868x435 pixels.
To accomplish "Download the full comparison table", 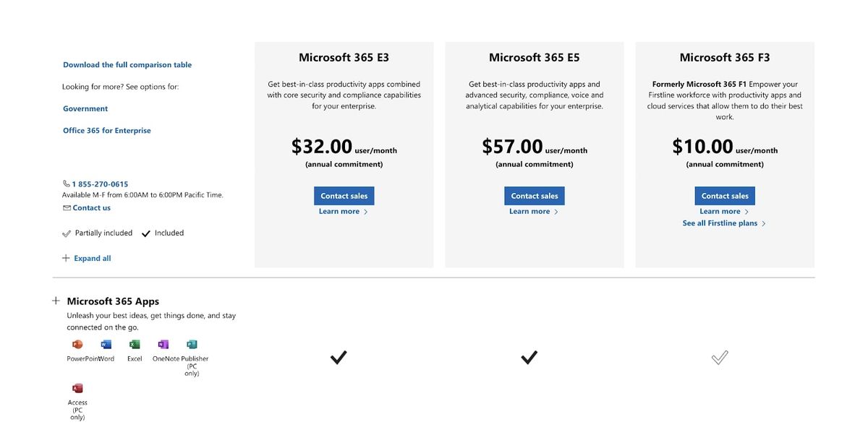I will pos(127,64).
